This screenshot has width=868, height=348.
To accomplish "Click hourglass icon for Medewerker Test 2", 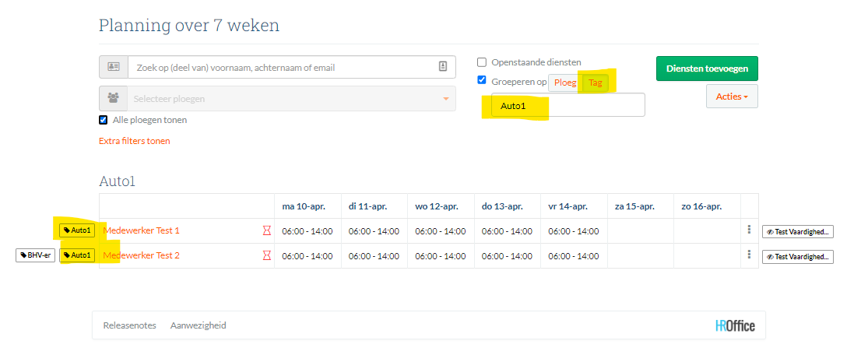I will pyautogui.click(x=266, y=256).
